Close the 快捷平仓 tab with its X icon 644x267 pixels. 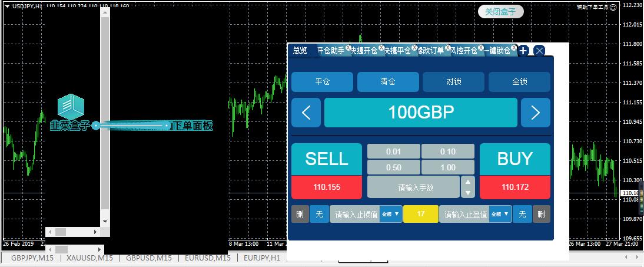click(414, 48)
